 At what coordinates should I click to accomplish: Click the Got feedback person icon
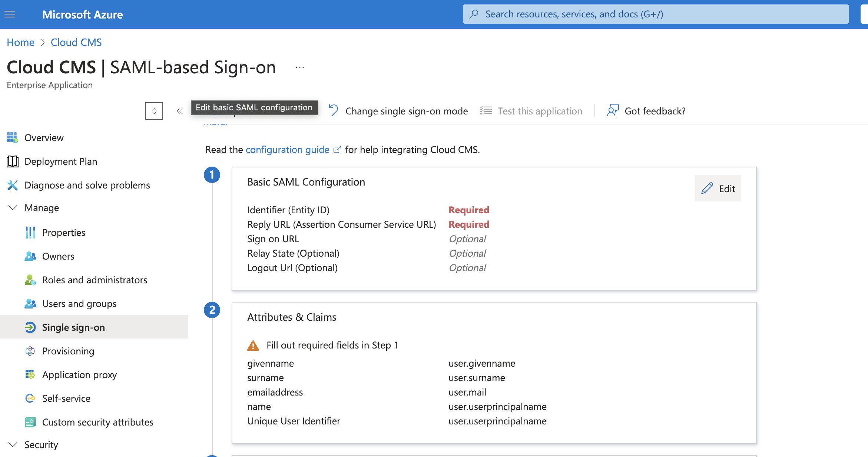[613, 111]
